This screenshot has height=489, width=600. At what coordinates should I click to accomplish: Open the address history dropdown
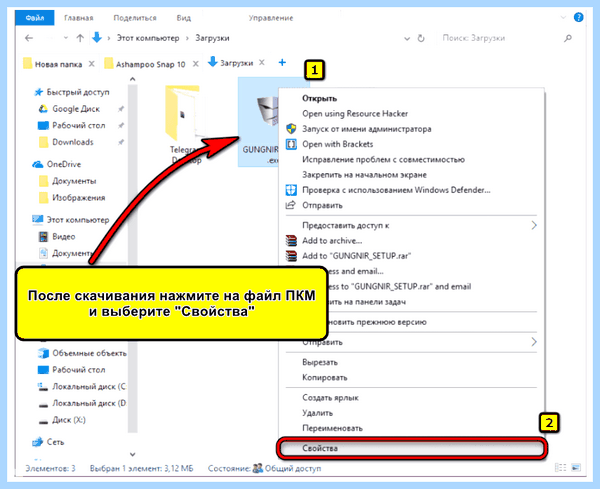coord(407,38)
